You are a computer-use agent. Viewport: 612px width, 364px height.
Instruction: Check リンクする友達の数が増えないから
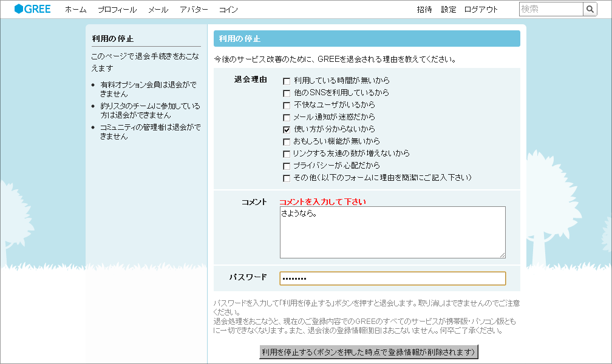click(x=287, y=153)
